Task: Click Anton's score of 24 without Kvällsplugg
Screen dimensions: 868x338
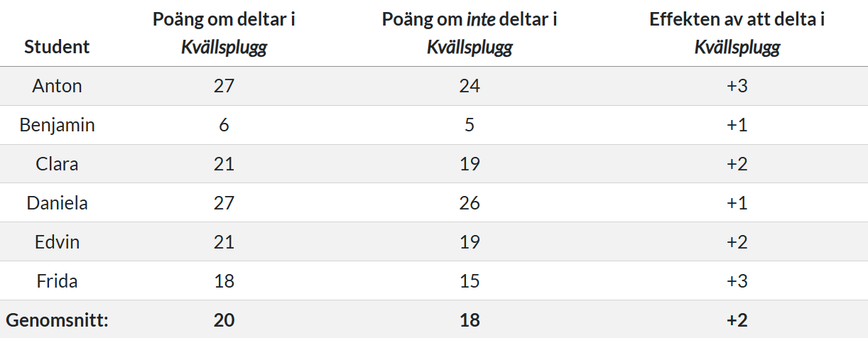Action: tap(470, 86)
